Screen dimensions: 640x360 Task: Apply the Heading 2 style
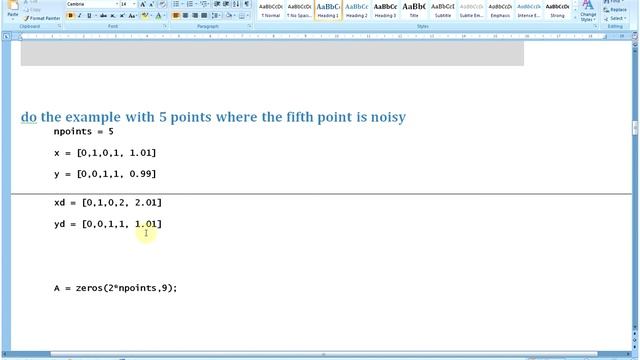(357, 10)
